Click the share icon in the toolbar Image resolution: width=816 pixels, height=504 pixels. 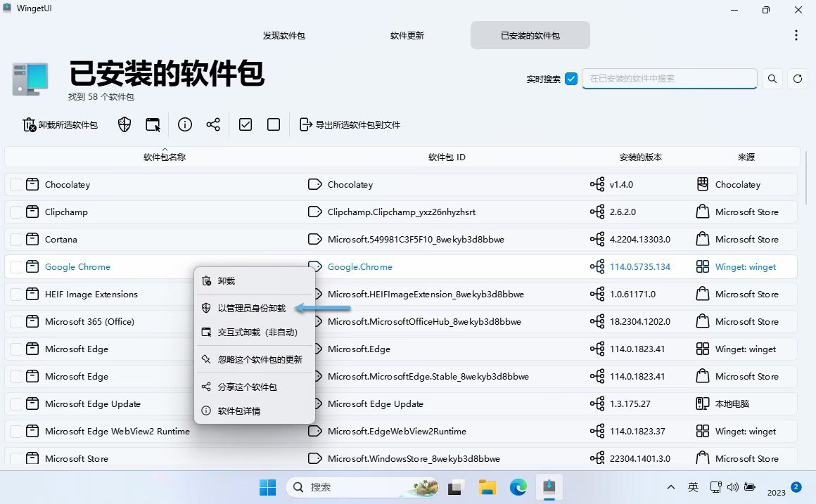[213, 125]
